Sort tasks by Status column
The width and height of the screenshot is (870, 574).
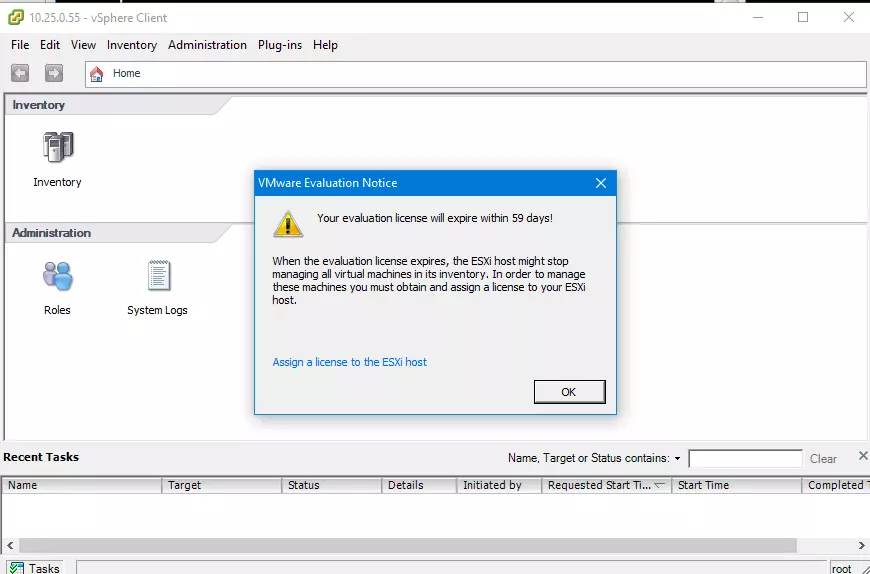coord(332,485)
